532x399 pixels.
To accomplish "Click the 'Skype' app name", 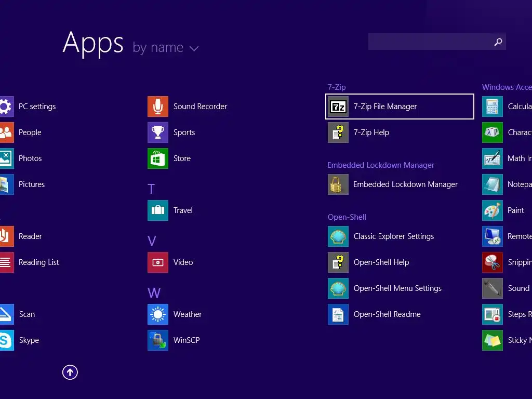I will tap(29, 340).
